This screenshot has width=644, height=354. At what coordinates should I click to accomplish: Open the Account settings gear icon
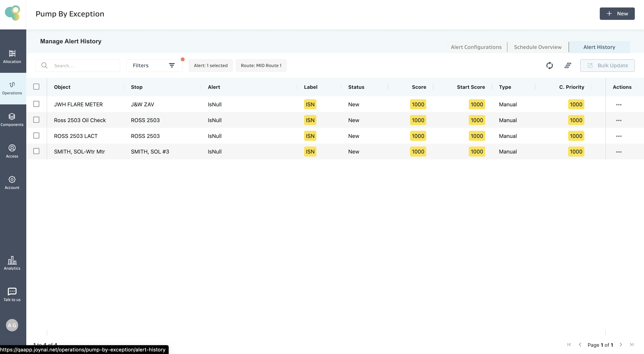click(12, 179)
